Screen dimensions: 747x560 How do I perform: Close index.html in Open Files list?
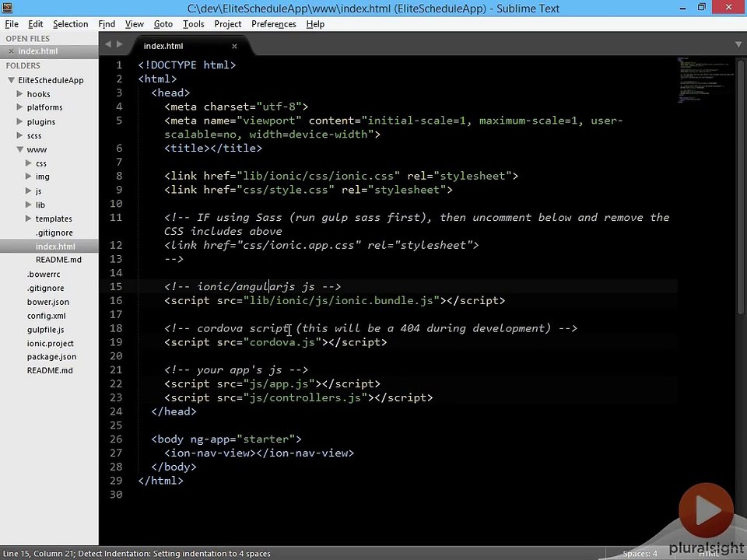coord(11,51)
